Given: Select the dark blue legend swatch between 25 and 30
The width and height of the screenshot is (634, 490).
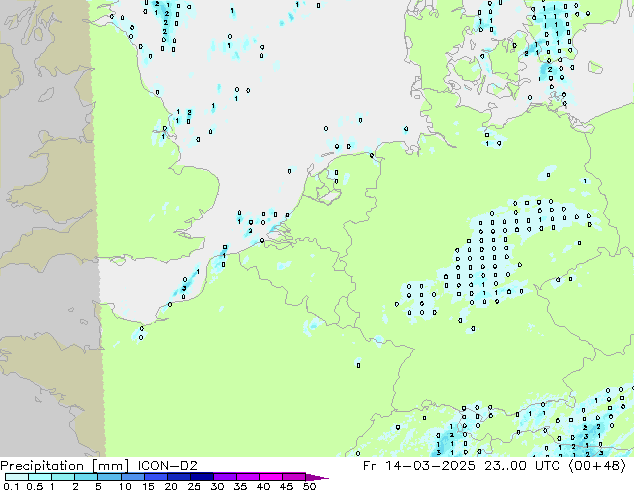Looking at the screenshot, I should pyautogui.click(x=202, y=477).
